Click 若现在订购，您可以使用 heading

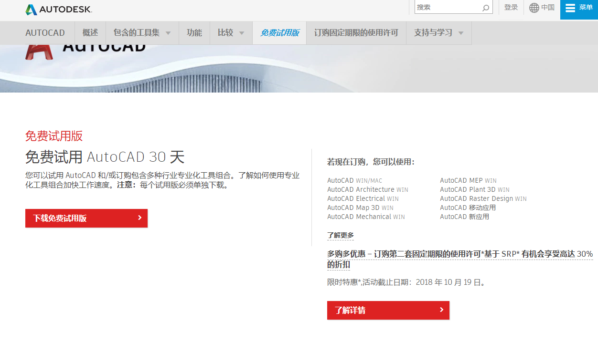click(371, 162)
